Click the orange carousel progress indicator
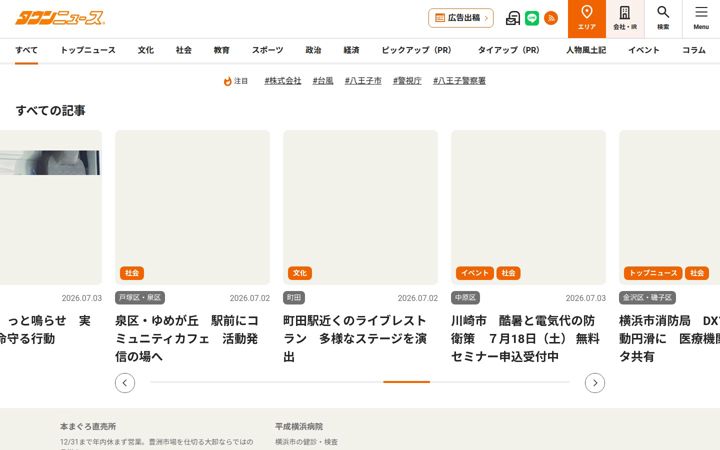The width and height of the screenshot is (720, 450). click(x=406, y=382)
